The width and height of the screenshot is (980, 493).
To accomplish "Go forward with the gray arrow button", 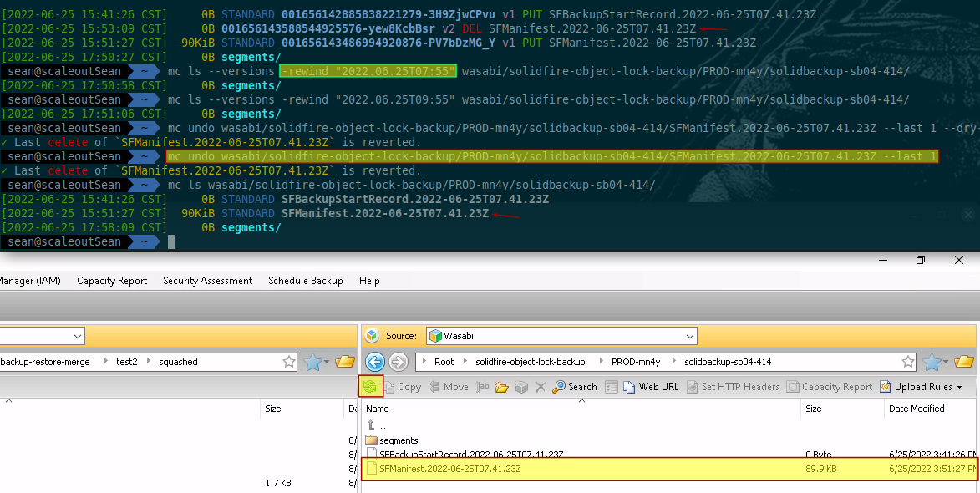I will tap(399, 362).
